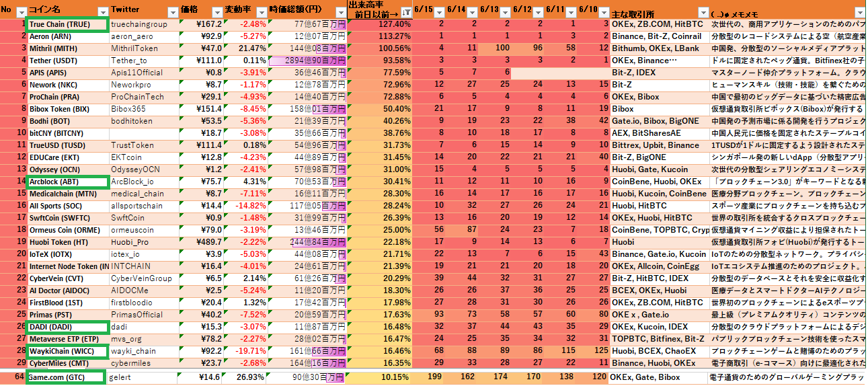Open the コイン名 column filter dropdown
Viewport: 868px width, 386px height.
102,11
